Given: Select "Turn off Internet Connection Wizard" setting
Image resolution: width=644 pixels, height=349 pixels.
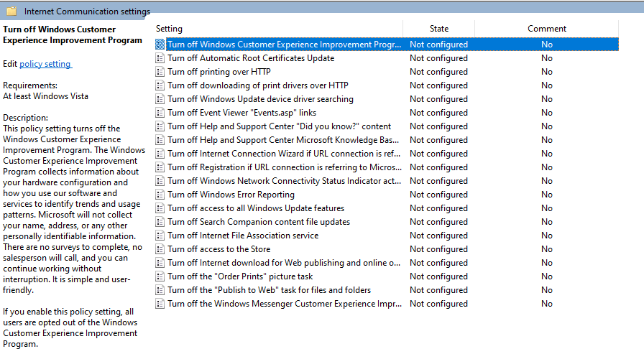Looking at the screenshot, I should pyautogui.click(x=284, y=154).
